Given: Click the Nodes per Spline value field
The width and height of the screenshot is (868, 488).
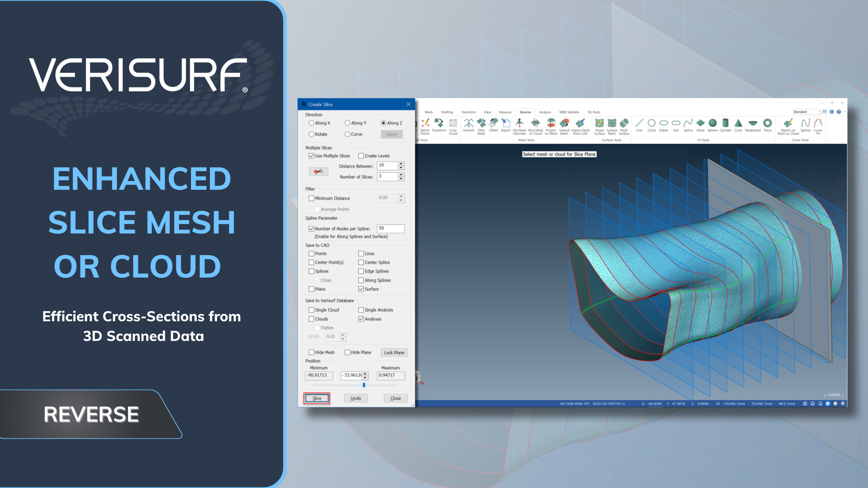Looking at the screenshot, I should click(391, 228).
